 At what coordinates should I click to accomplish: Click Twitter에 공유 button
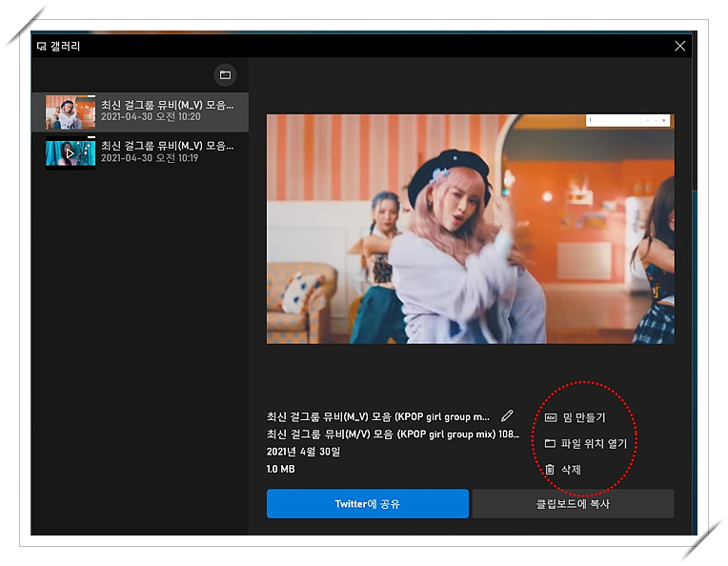click(x=367, y=503)
